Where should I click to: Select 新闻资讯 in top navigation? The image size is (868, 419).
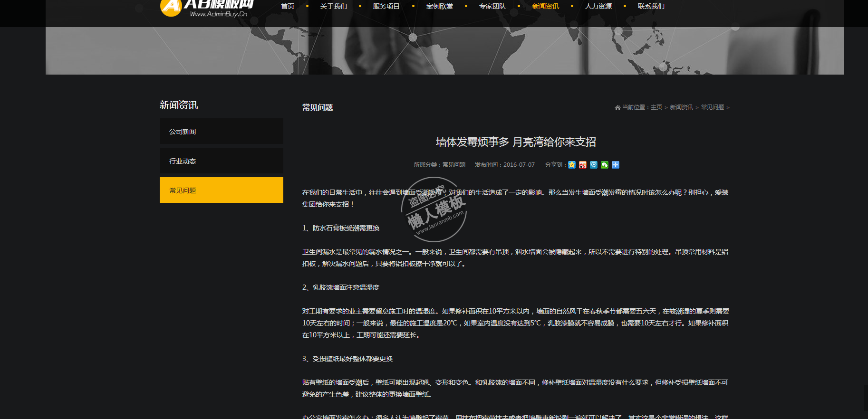tap(546, 6)
